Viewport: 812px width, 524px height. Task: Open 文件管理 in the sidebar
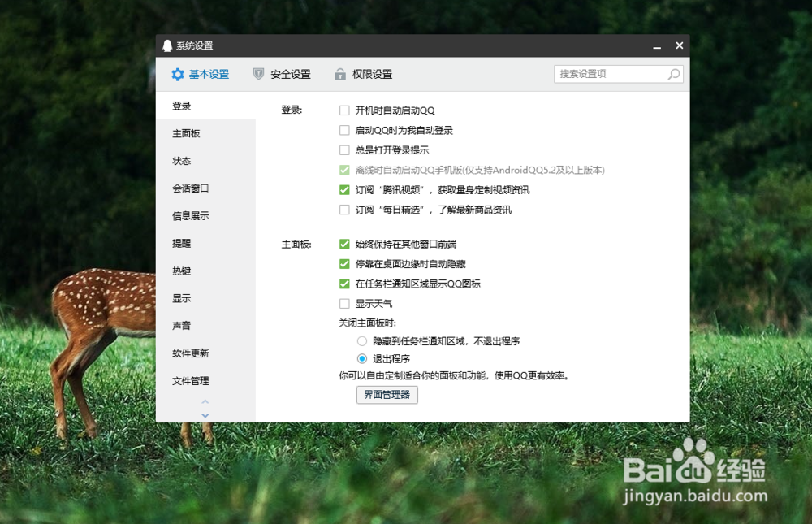click(205, 380)
